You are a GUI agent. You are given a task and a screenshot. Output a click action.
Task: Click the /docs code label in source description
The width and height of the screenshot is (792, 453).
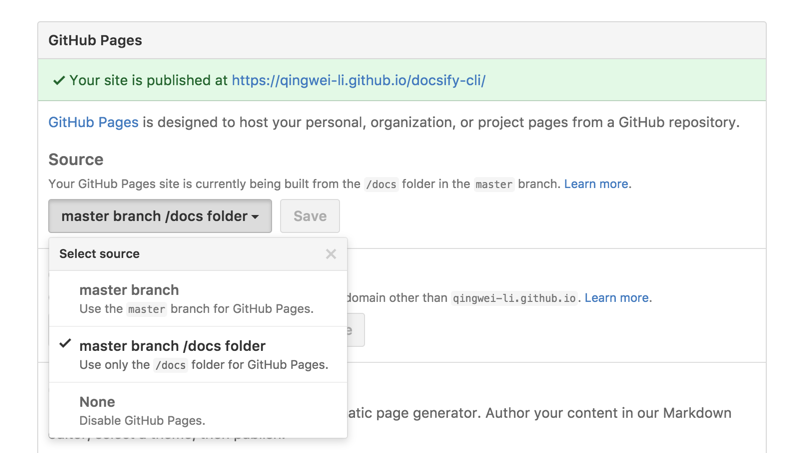click(381, 184)
